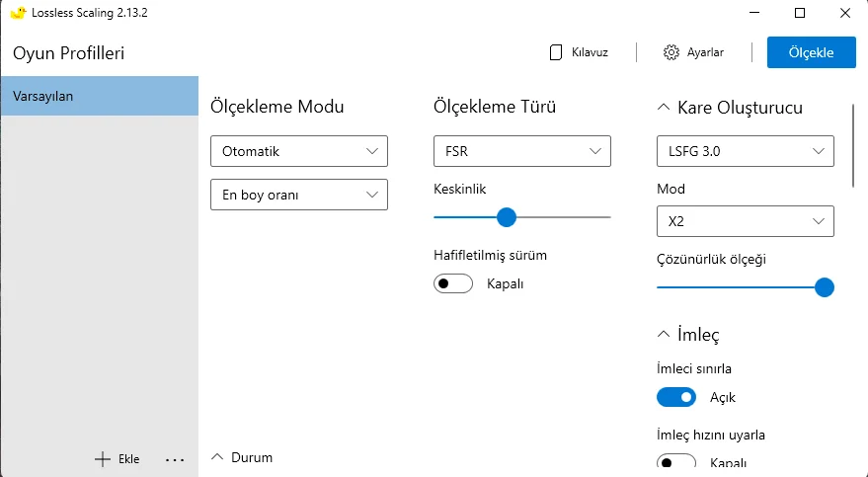Click the plus icon to add profile
The width and height of the screenshot is (868, 477).
(103, 459)
